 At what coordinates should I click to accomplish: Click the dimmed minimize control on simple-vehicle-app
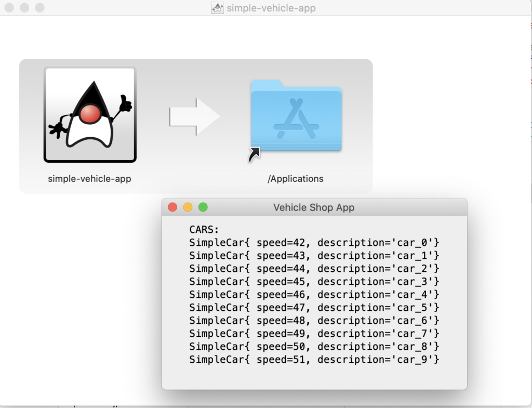click(x=23, y=8)
